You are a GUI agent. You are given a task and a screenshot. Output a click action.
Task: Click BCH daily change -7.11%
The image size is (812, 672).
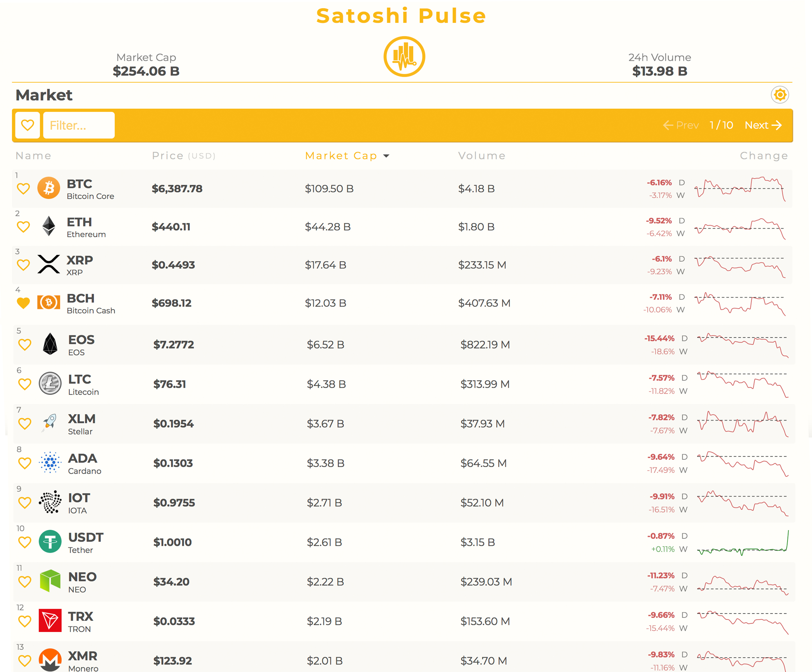point(661,297)
